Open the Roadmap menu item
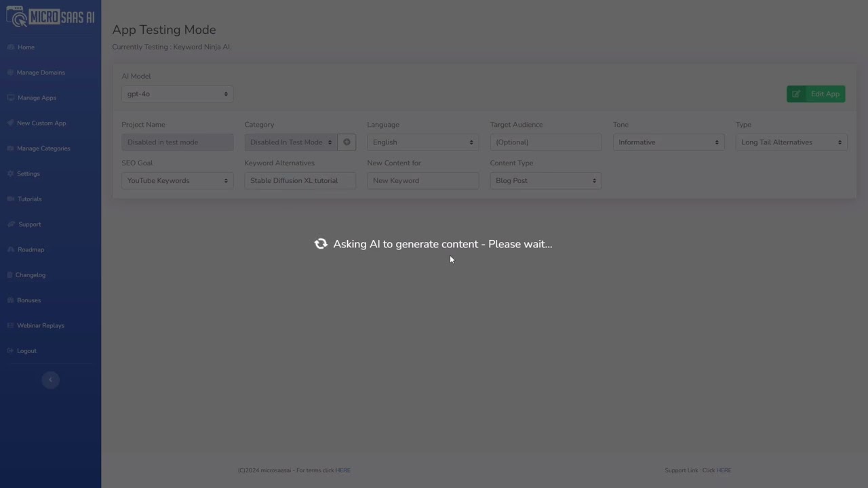 point(31,249)
